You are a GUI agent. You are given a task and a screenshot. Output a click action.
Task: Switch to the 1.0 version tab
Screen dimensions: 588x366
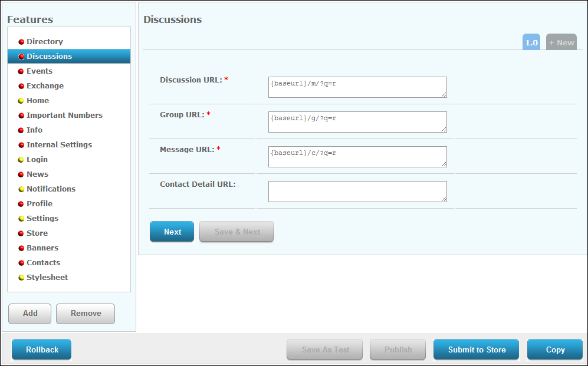531,42
